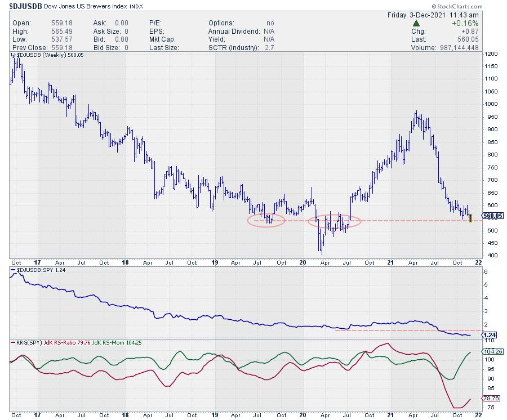Viewport: 507px width, 420px height.
Task: Click the +0.16% percent change value
Action: coord(465,23)
